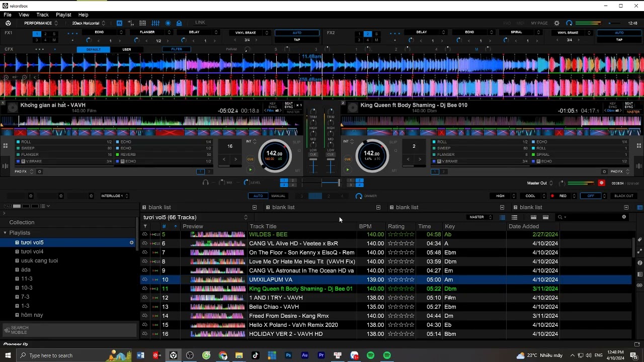Image resolution: width=644 pixels, height=362 pixels.
Task: Click the Word icon in the taskbar
Action: click(x=140, y=355)
